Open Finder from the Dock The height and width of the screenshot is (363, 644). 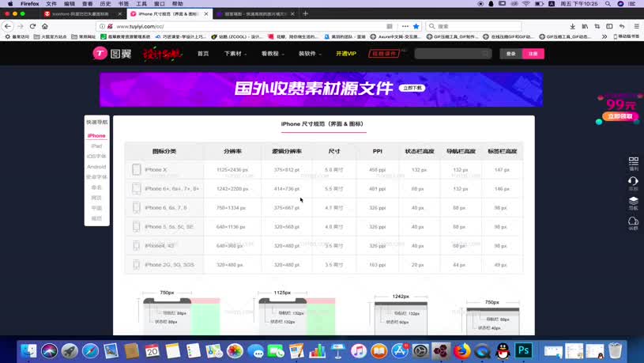(x=28, y=350)
